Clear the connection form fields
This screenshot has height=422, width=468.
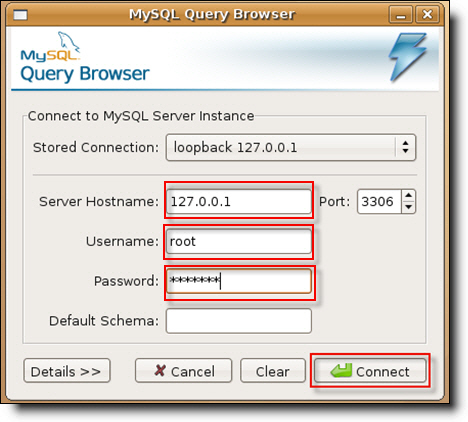[x=273, y=371]
